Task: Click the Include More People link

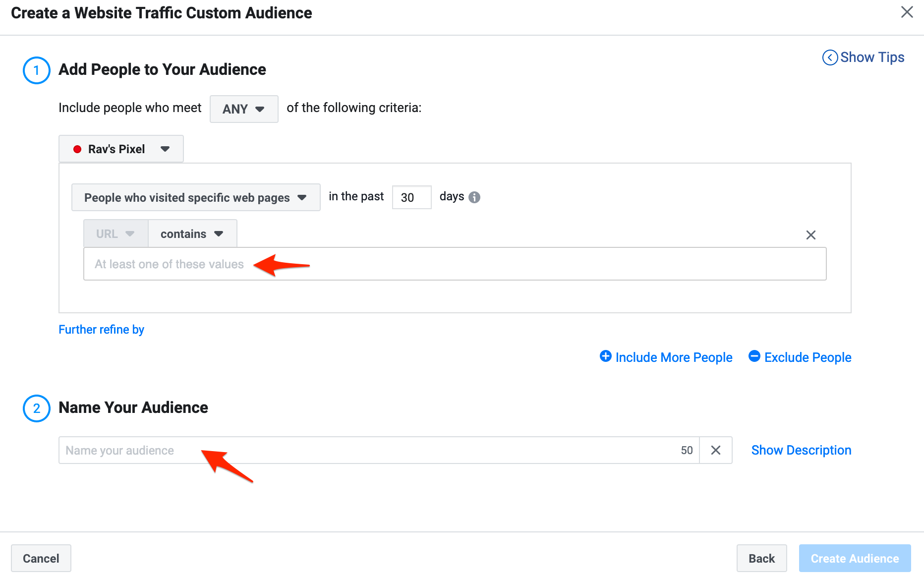Action: pyautogui.click(x=674, y=357)
